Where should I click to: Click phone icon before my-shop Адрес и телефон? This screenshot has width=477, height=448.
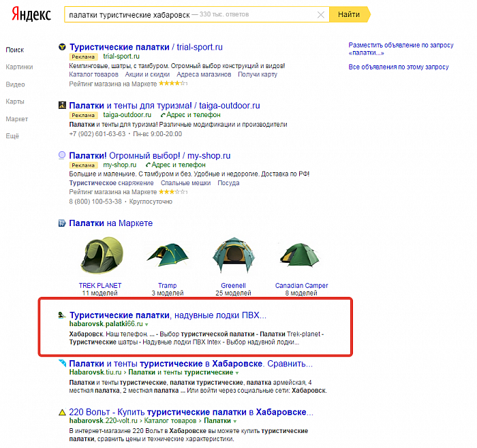[x=148, y=165]
